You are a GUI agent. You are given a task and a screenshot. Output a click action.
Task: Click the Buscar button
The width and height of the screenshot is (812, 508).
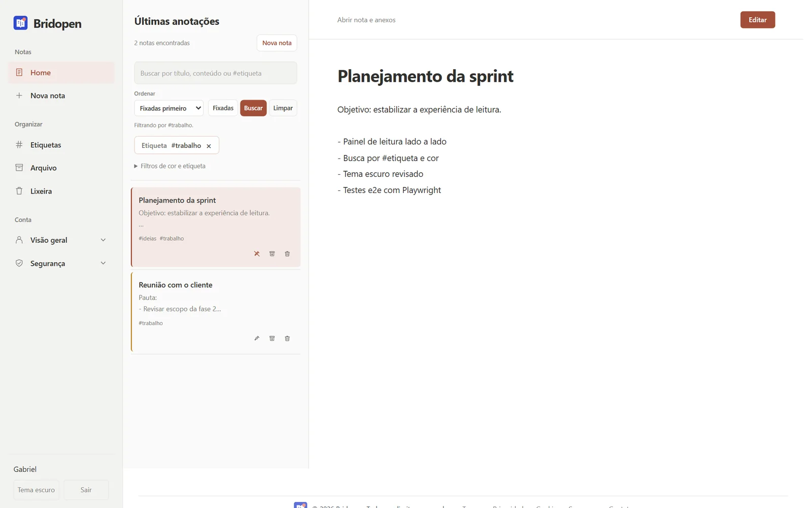pos(253,108)
